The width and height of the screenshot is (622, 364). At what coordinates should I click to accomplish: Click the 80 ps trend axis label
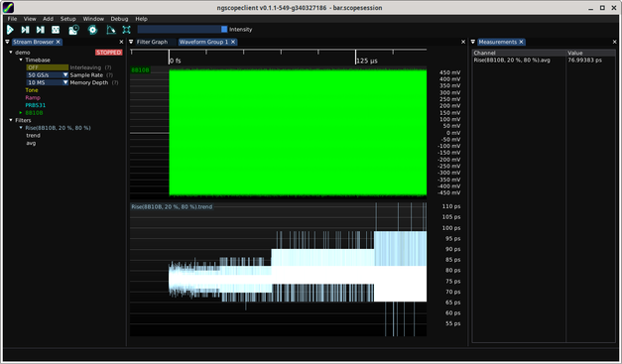pyautogui.click(x=453, y=270)
